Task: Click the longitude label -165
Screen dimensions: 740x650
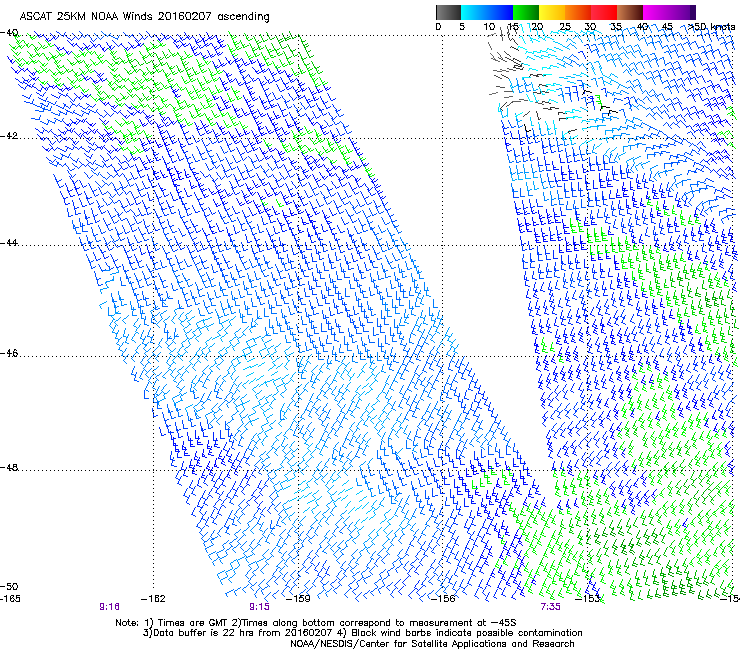Action: [x=10, y=599]
